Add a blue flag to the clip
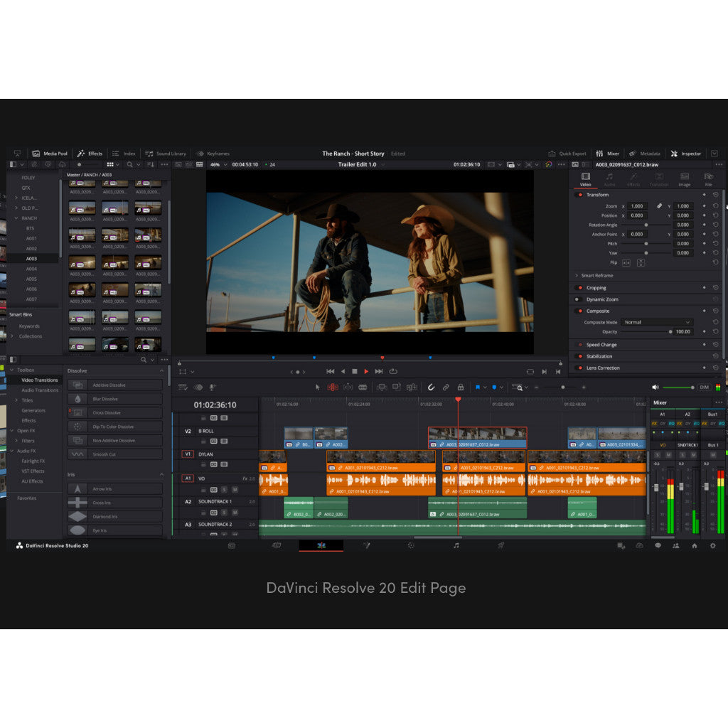 click(478, 387)
